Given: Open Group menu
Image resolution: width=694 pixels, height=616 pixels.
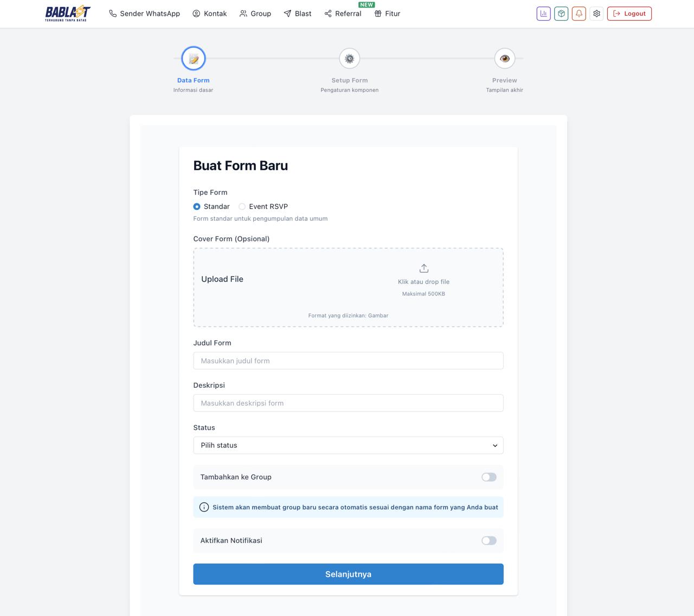Looking at the screenshot, I should [x=255, y=14].
